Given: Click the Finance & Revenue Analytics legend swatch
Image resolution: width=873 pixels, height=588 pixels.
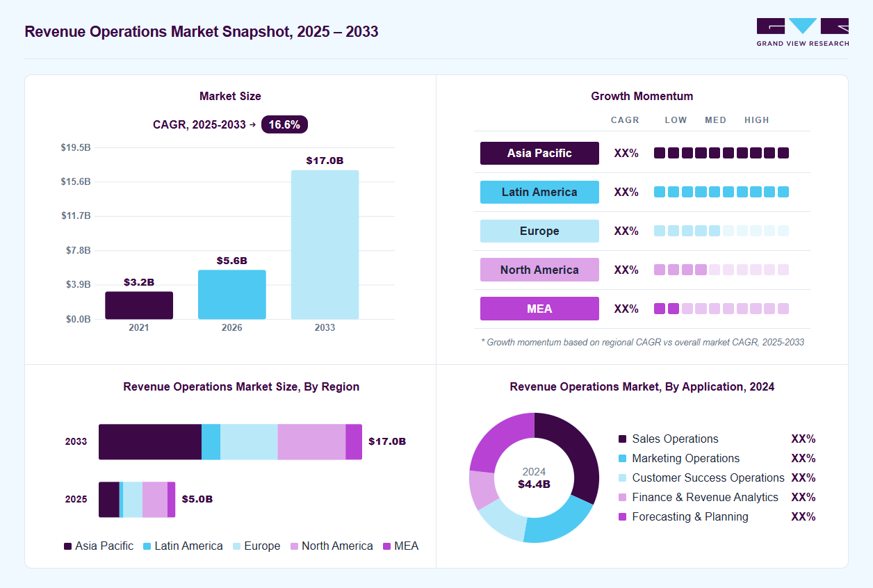Looking at the screenshot, I should click(x=622, y=498).
